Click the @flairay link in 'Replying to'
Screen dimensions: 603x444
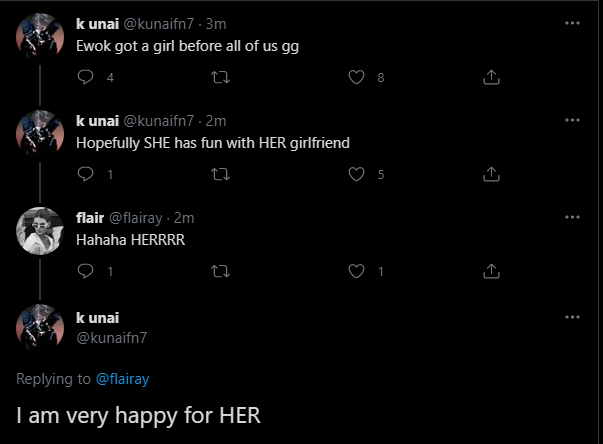click(x=121, y=378)
